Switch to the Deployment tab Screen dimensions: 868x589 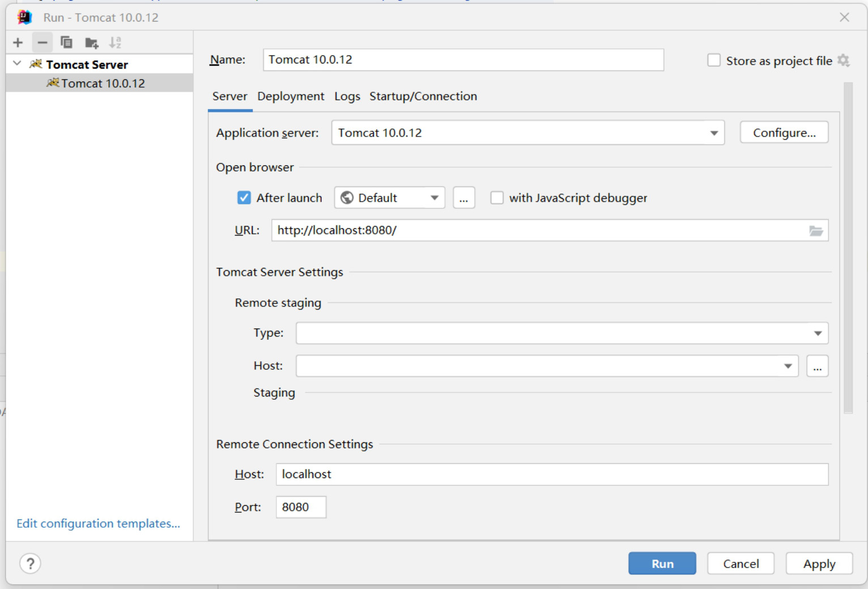[291, 96]
